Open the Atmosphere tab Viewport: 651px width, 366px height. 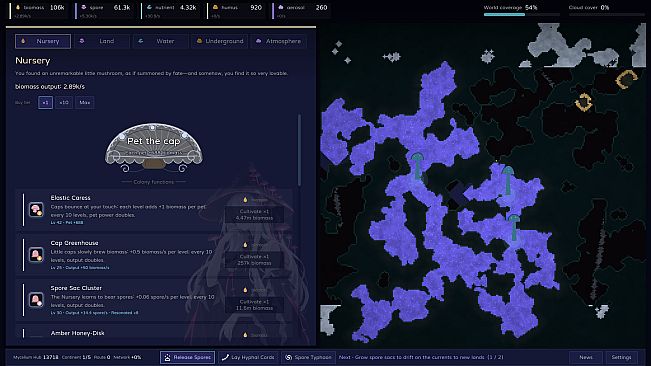point(279,41)
